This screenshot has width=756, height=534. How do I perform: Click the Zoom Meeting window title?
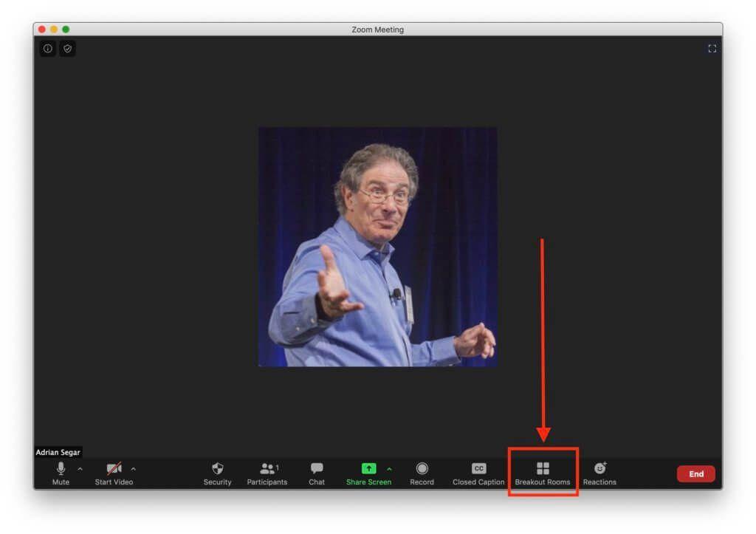[x=377, y=30]
